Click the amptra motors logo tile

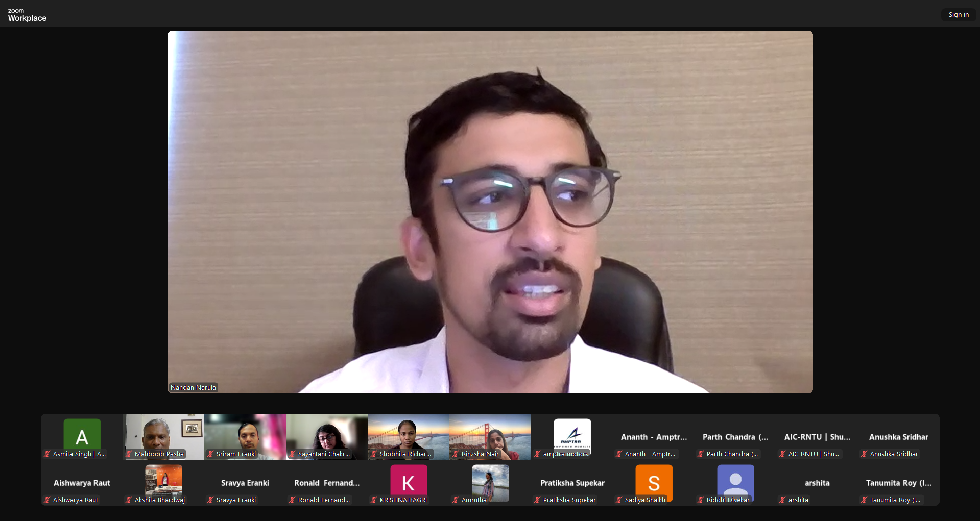click(x=572, y=435)
